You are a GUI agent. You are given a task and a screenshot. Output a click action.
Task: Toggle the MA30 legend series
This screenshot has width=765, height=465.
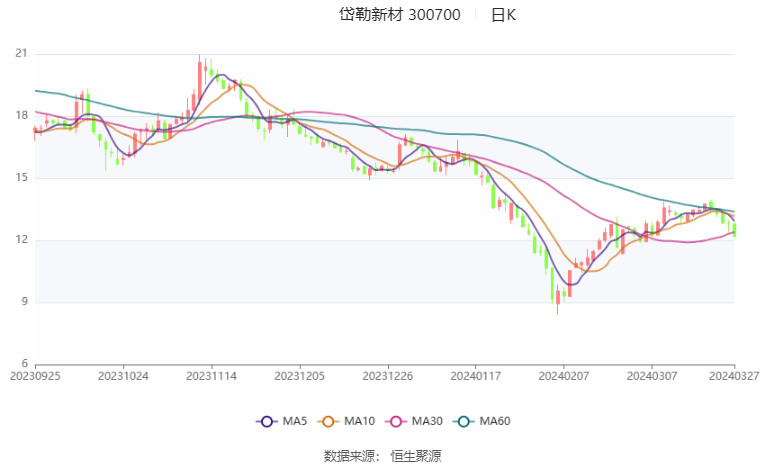click(x=414, y=421)
